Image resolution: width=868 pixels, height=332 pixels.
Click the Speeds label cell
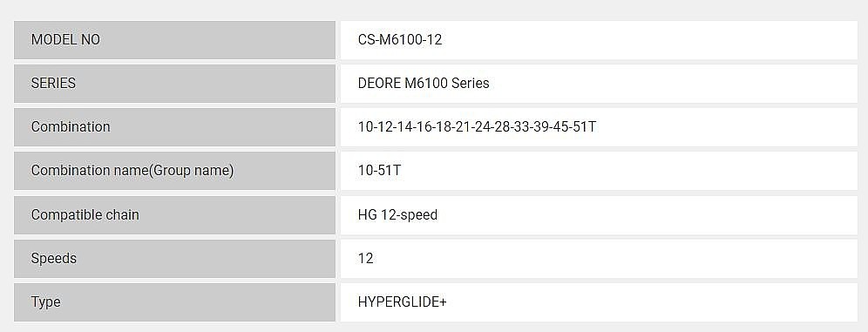point(174,259)
